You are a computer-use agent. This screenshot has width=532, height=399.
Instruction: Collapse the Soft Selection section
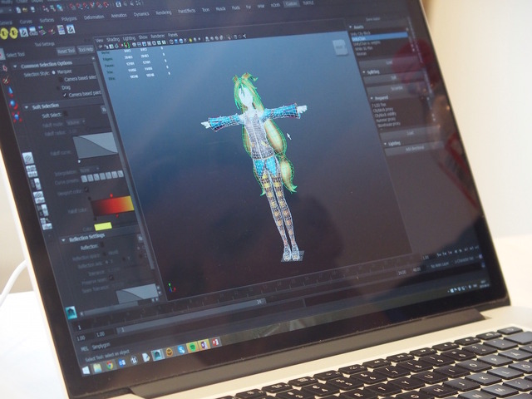point(27,107)
